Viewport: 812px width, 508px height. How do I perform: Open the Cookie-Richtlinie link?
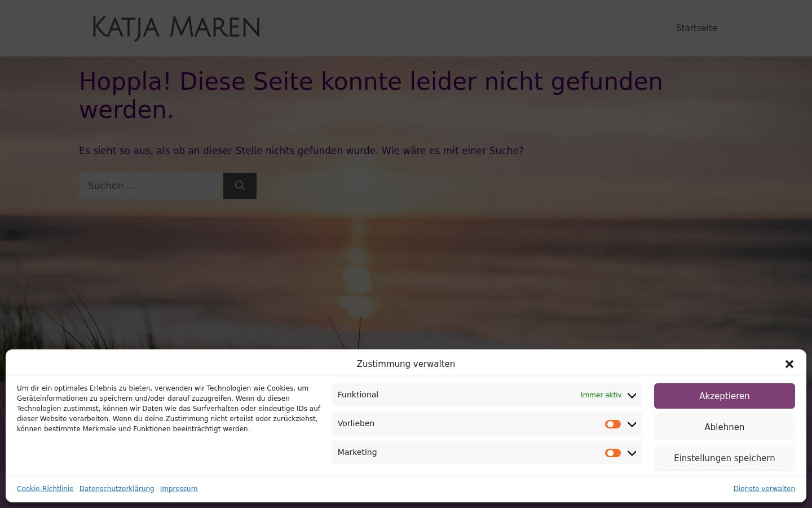[x=45, y=489]
